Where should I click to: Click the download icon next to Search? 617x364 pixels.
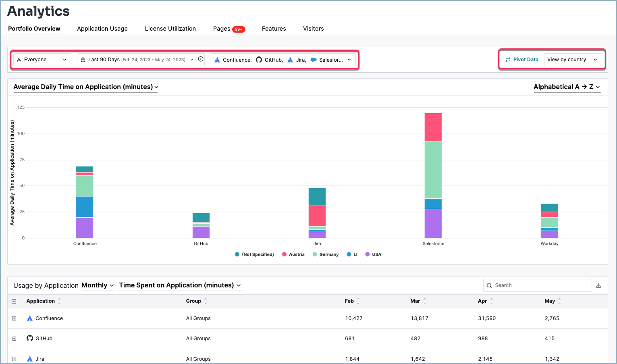click(598, 285)
